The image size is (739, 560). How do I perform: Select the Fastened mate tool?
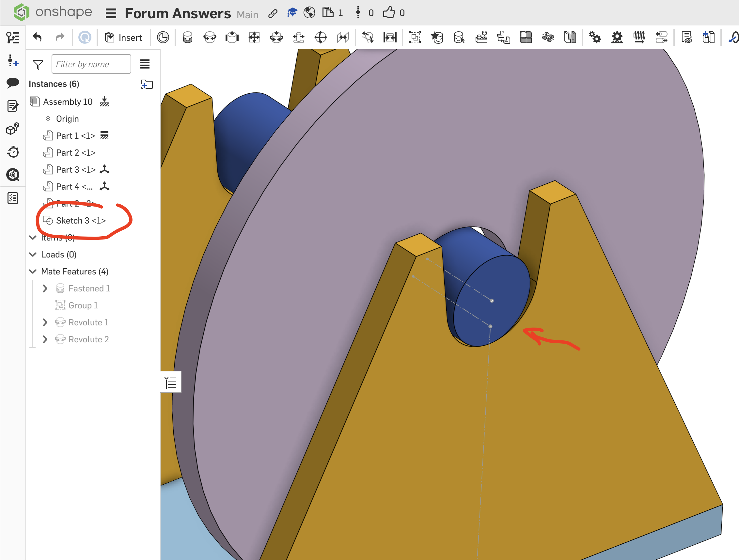coord(187,37)
